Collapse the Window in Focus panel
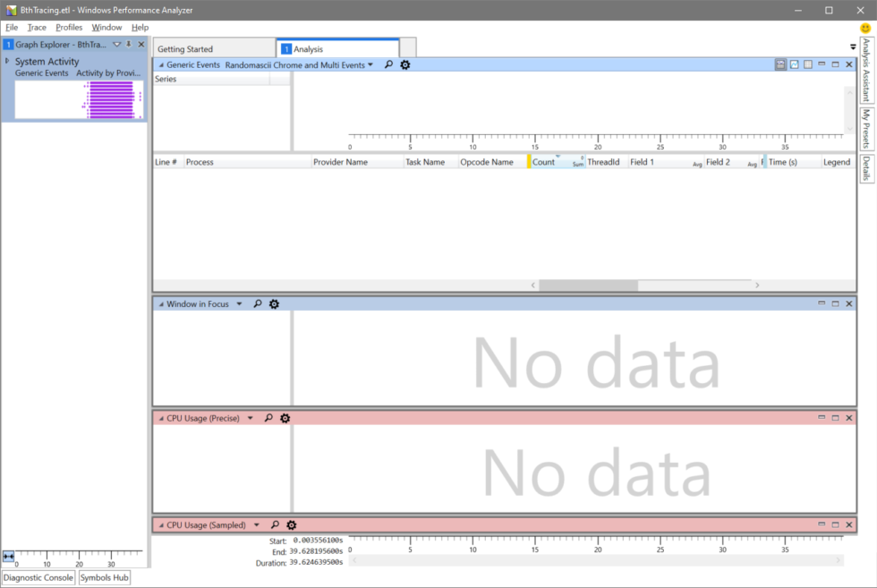877x588 pixels. point(160,303)
